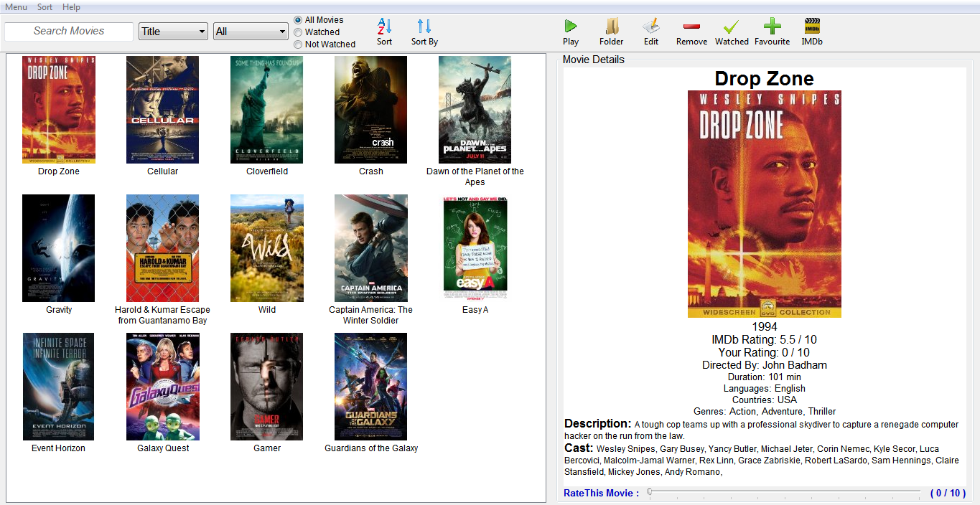This screenshot has height=505, width=980.
Task: Click the '( 0 / 10 )' rating value
Action: point(948,493)
